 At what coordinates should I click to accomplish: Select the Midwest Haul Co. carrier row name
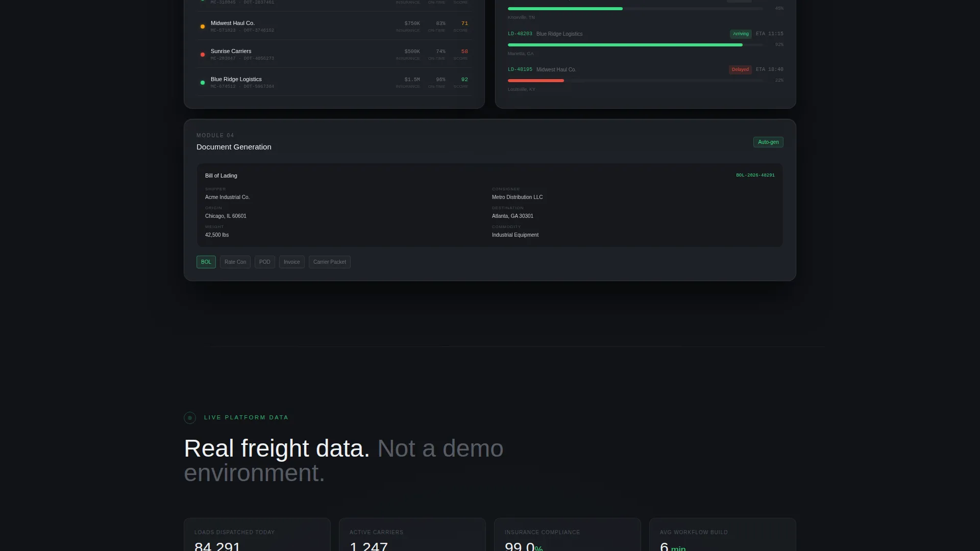233,23
